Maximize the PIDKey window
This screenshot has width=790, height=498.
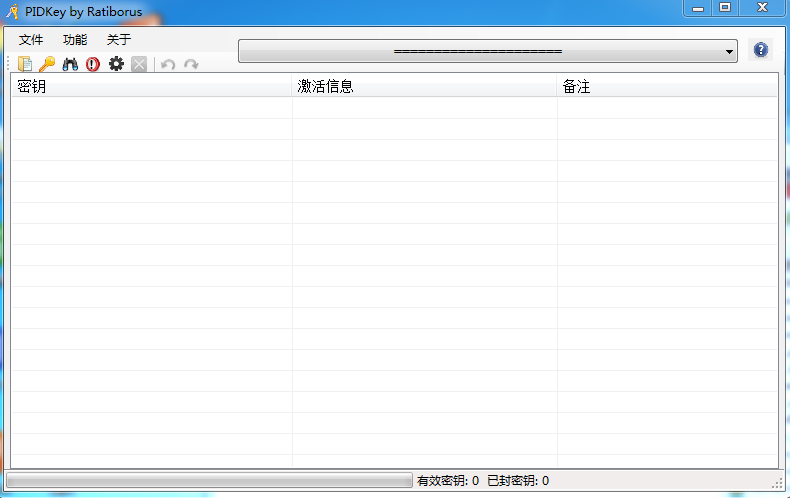[725, 8]
